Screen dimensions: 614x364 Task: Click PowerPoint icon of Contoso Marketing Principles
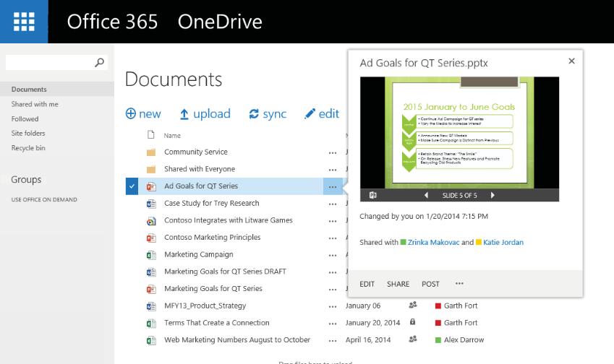pos(151,238)
